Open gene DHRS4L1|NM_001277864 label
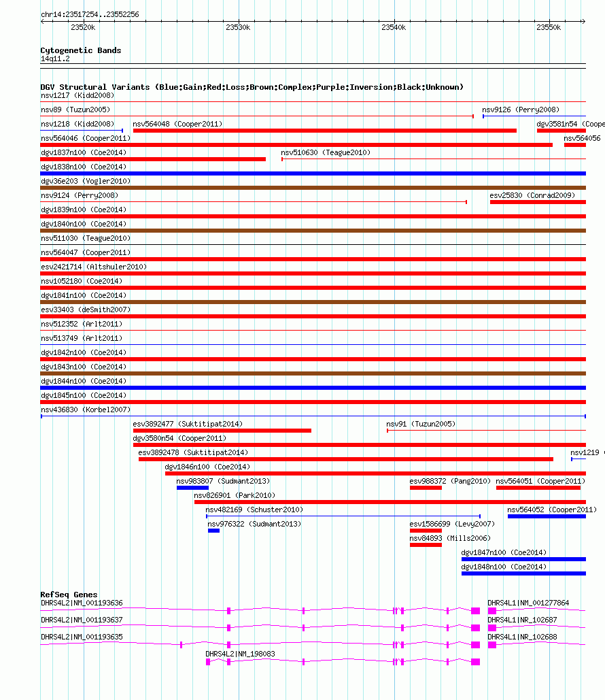 pos(528,603)
